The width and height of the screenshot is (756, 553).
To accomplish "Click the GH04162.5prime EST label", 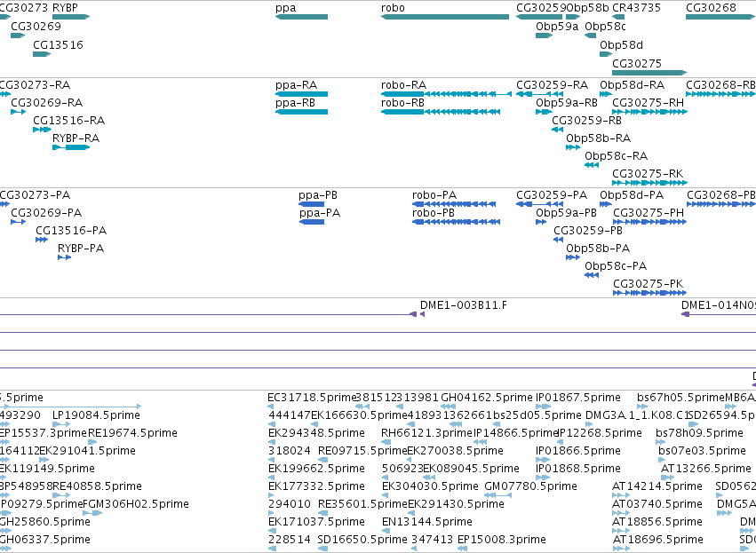I will pyautogui.click(x=487, y=398).
